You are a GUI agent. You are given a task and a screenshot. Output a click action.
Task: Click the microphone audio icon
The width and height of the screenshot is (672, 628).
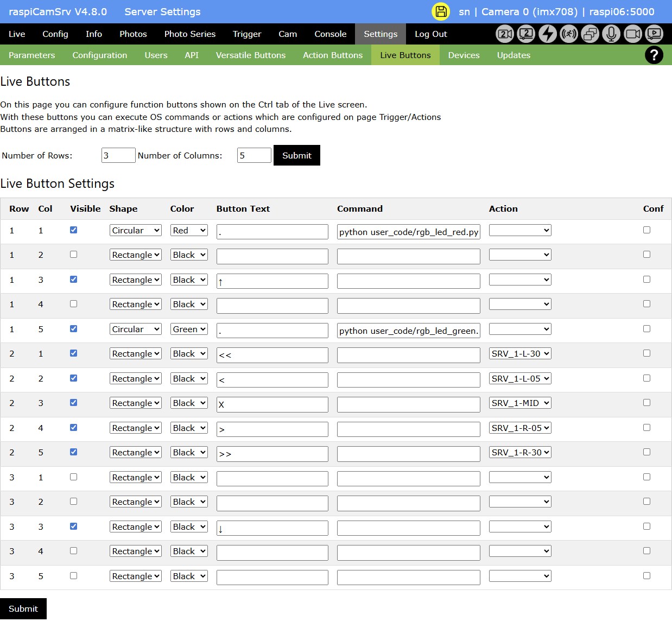coord(611,34)
